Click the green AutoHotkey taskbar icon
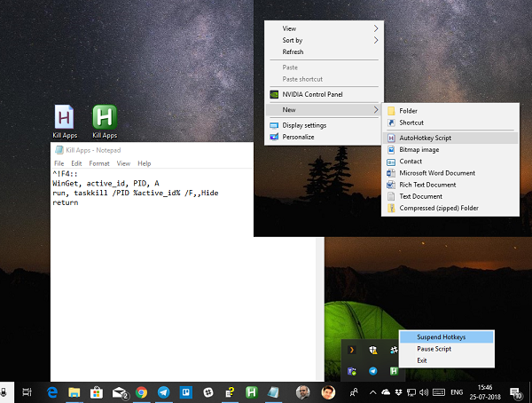 coord(253,391)
